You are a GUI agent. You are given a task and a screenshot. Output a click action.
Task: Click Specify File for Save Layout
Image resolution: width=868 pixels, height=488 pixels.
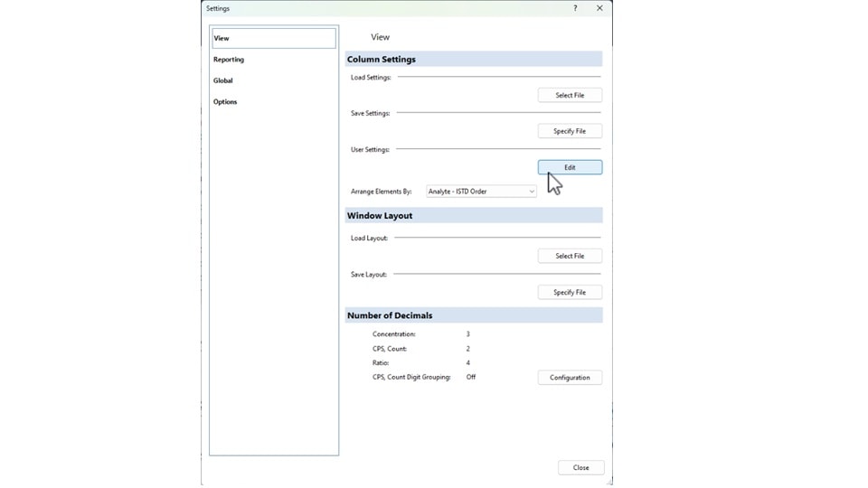tap(570, 293)
